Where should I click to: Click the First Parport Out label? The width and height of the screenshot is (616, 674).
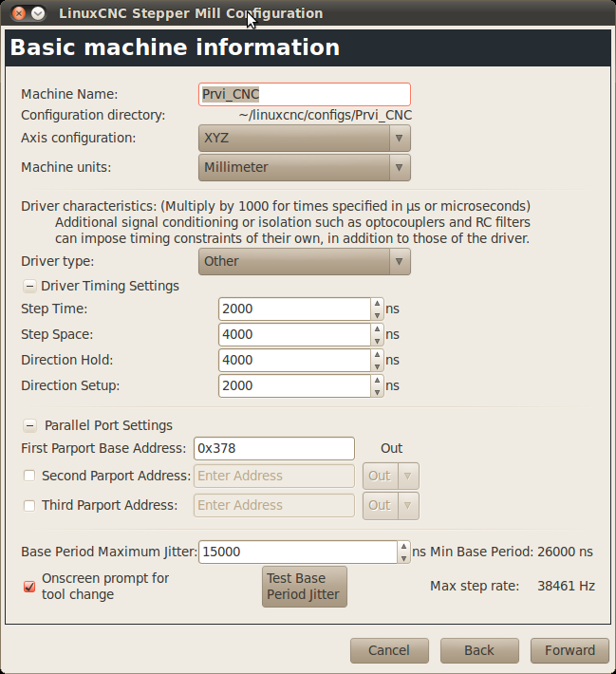click(x=392, y=448)
